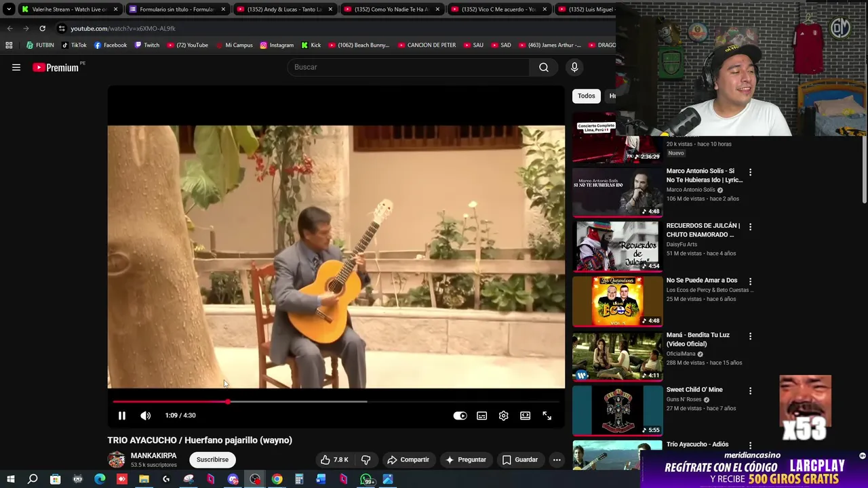Screen dimensions: 868x488
Task: Open options for RECUERDOS DE JULCÁN video
Action: click(750, 227)
